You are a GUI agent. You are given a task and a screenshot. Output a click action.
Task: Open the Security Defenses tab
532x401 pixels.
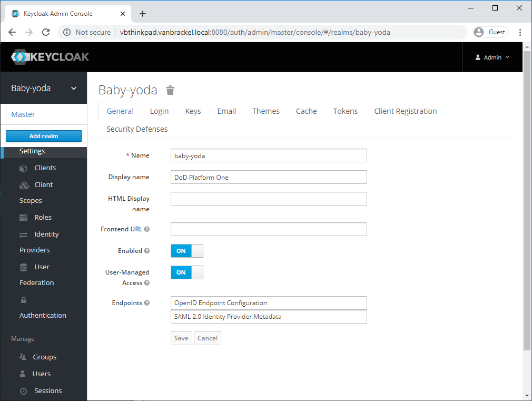pos(137,129)
